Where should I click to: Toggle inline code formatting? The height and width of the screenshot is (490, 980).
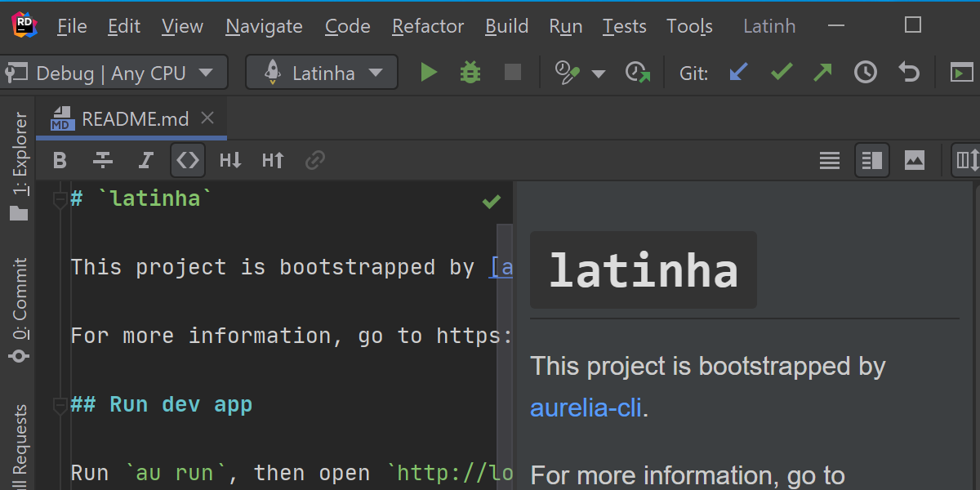pos(188,161)
